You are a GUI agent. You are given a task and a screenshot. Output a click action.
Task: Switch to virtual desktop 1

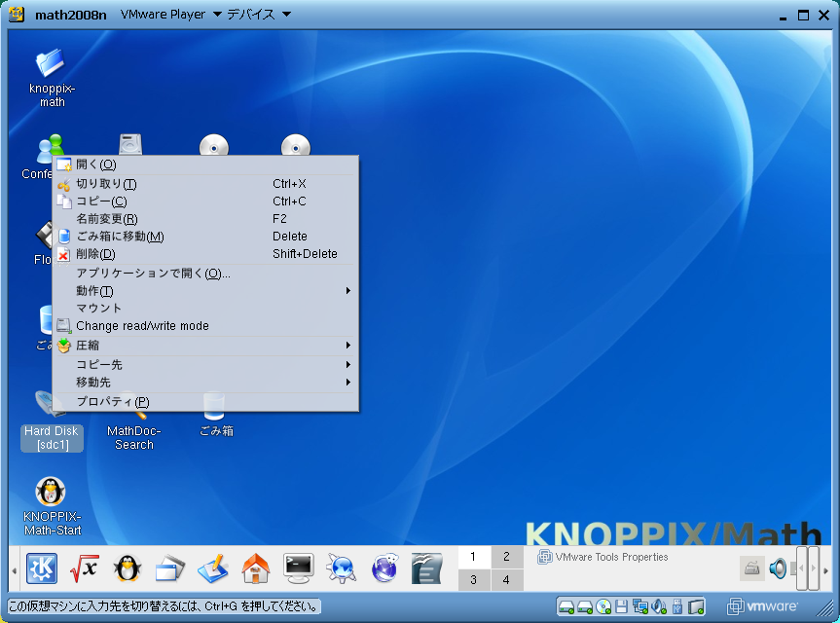point(474,557)
